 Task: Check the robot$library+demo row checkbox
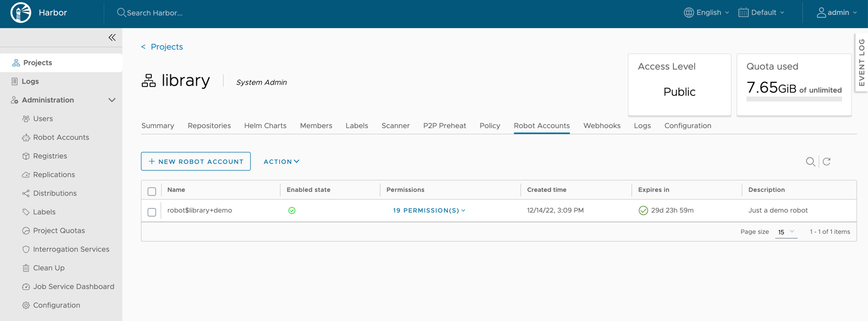coord(152,212)
